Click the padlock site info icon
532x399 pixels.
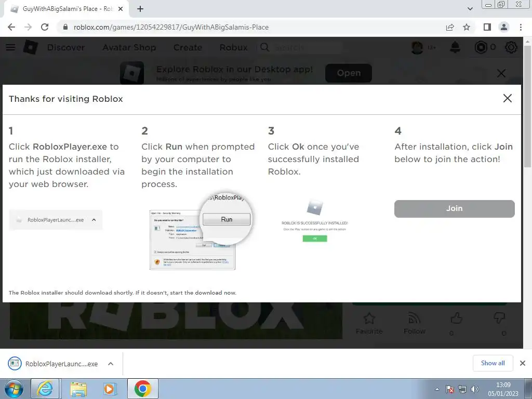[x=65, y=27]
